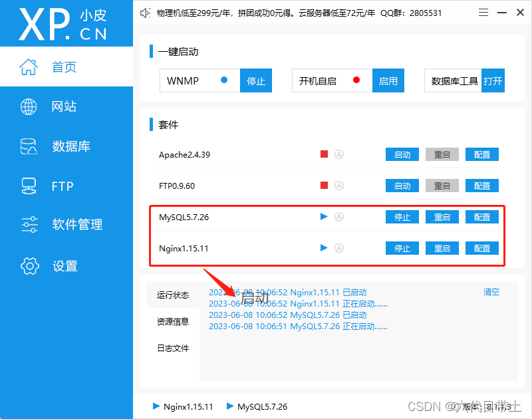Open the 设置 settings page

[x=66, y=266]
